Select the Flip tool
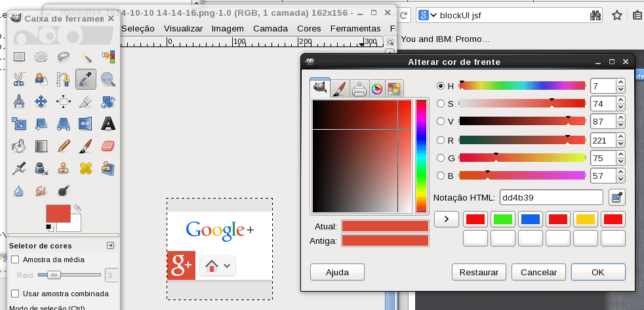The height and width of the screenshot is (310, 644). pyautogui.click(x=86, y=123)
